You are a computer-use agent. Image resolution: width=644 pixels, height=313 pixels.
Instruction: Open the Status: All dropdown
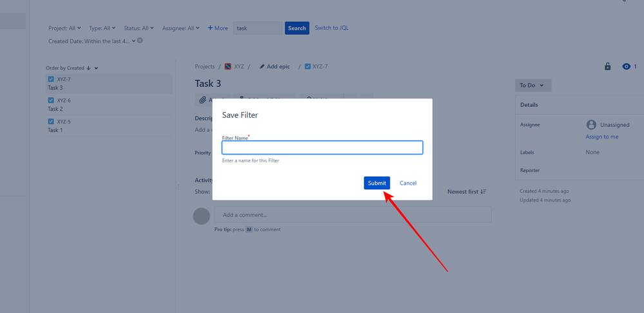tap(139, 28)
